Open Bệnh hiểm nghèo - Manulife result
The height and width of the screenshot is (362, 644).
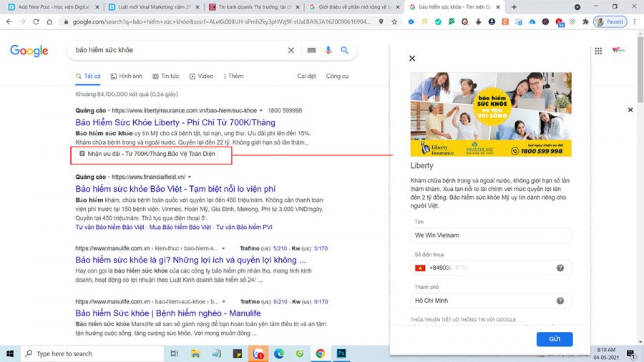point(168,313)
